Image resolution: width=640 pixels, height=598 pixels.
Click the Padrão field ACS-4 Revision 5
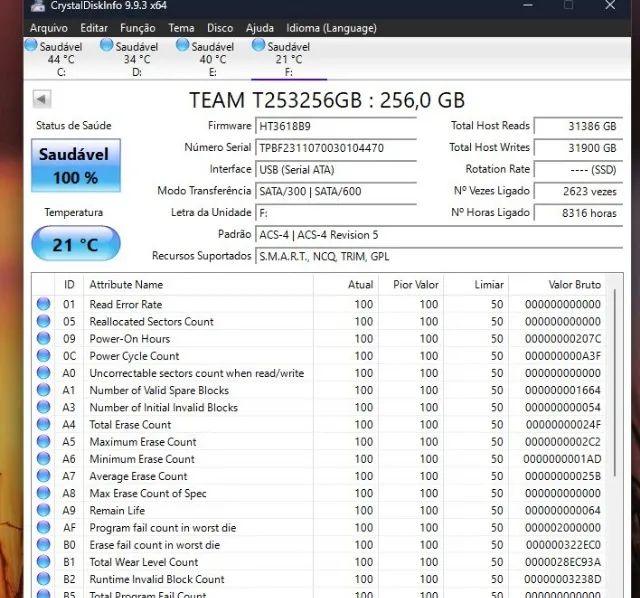(439, 235)
